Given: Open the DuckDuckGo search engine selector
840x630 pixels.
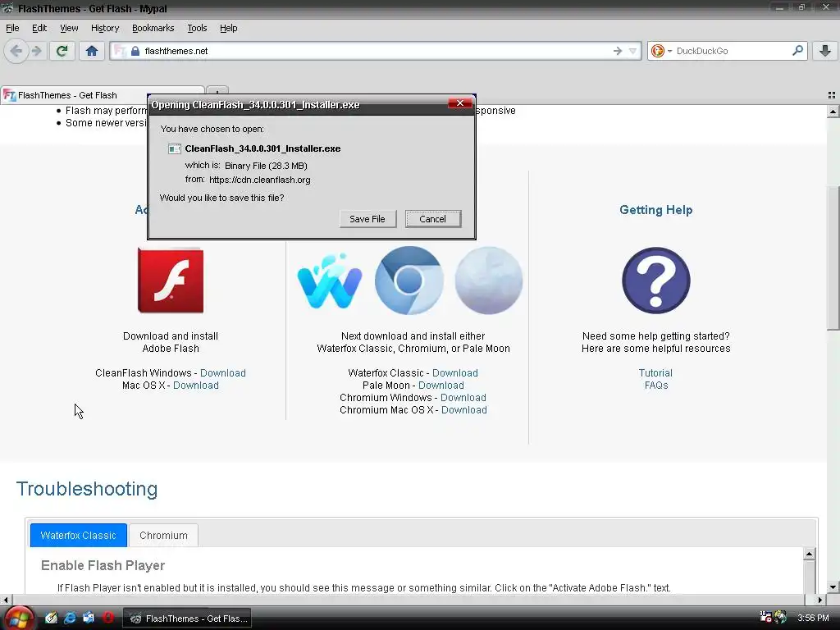Looking at the screenshot, I should coord(661,51).
